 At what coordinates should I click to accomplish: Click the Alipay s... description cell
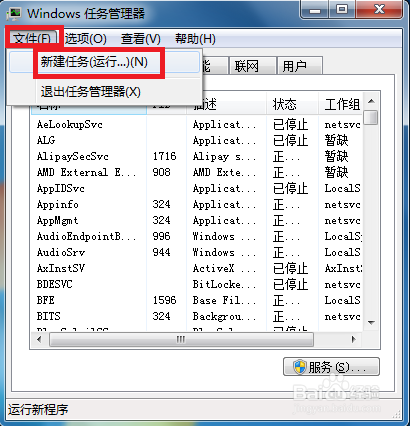[x=224, y=156]
